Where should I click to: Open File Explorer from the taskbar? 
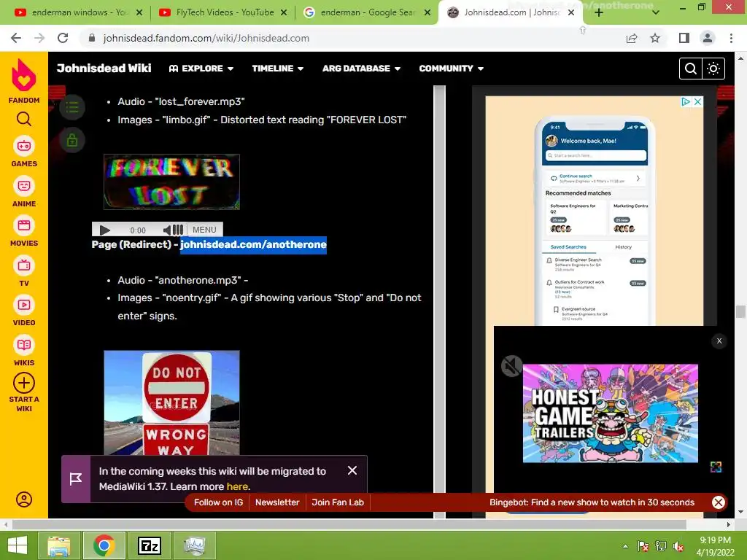click(59, 545)
